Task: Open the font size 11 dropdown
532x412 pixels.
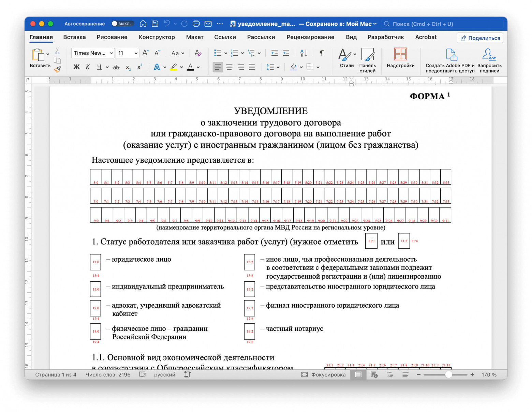Action: point(127,53)
